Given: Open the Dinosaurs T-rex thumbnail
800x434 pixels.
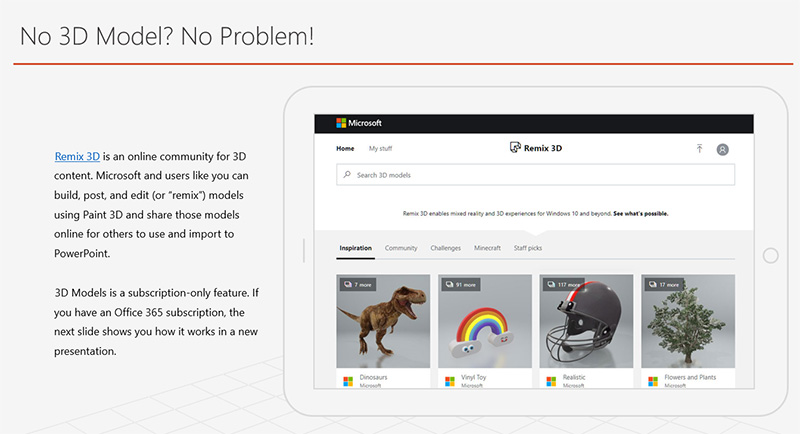Looking at the screenshot, I should 383,321.
